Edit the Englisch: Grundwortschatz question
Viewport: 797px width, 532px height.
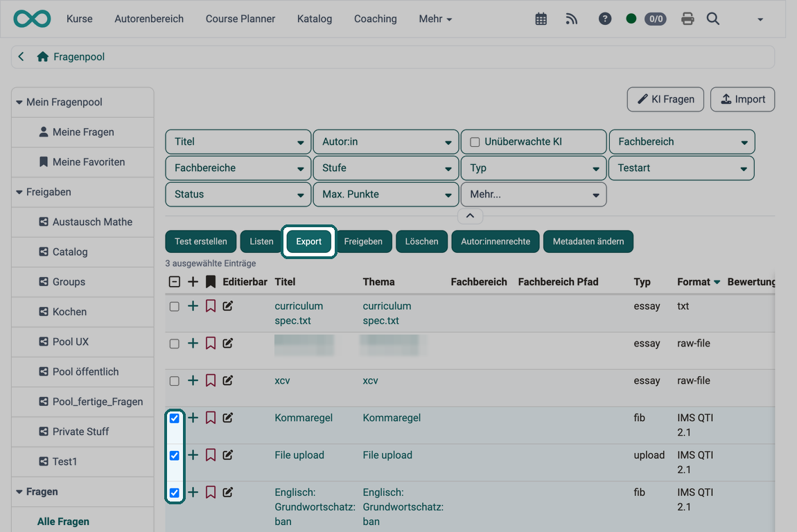point(228,492)
